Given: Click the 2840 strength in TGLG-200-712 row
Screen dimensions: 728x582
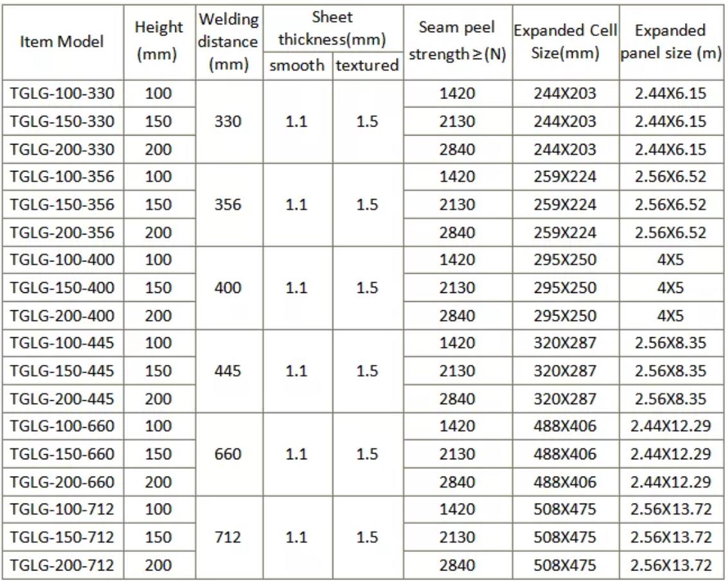Looking at the screenshot, I should [x=458, y=565].
